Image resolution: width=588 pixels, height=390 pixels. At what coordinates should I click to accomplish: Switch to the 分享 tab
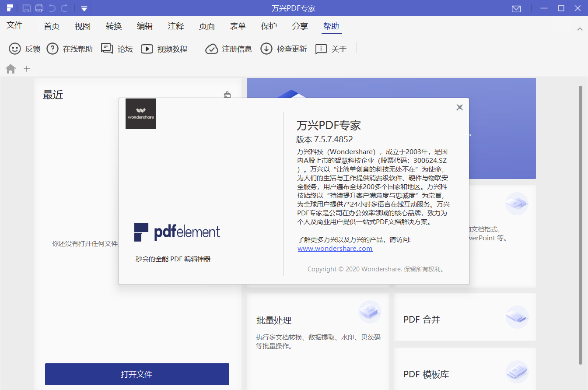[x=300, y=26]
